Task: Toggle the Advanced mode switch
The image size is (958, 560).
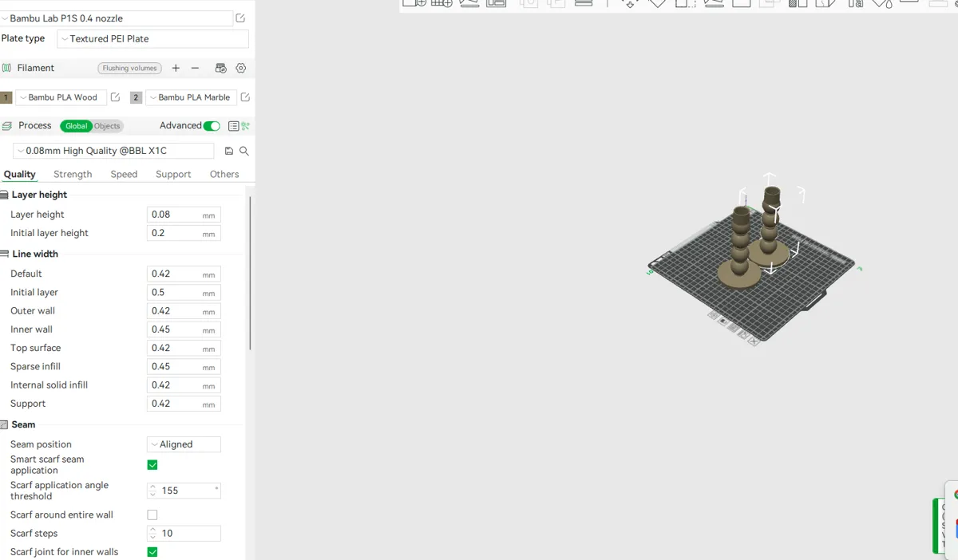Action: point(212,126)
